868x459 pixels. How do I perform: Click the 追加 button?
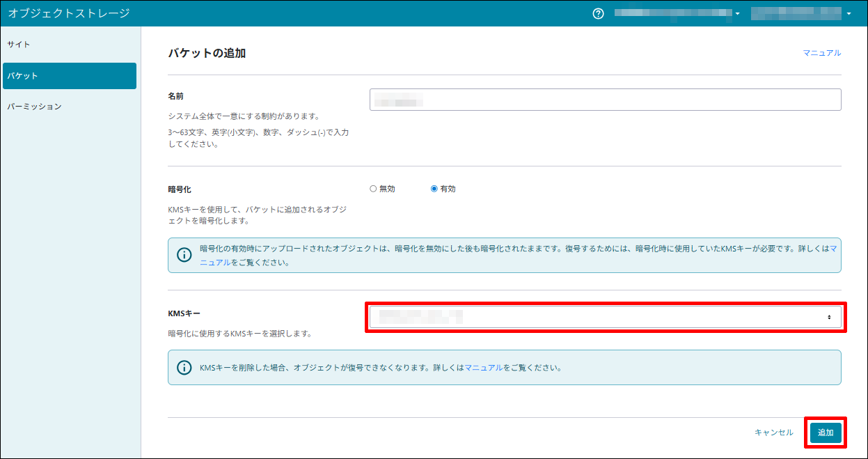826,433
